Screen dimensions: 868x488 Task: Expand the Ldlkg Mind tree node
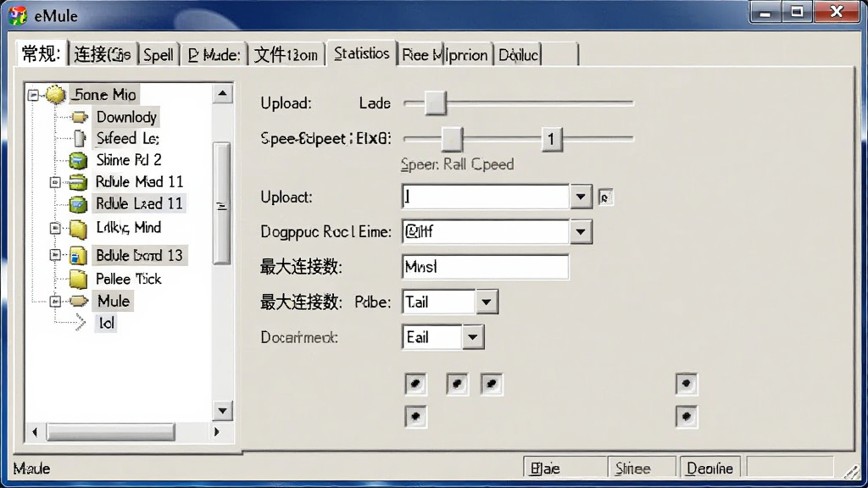(x=55, y=228)
